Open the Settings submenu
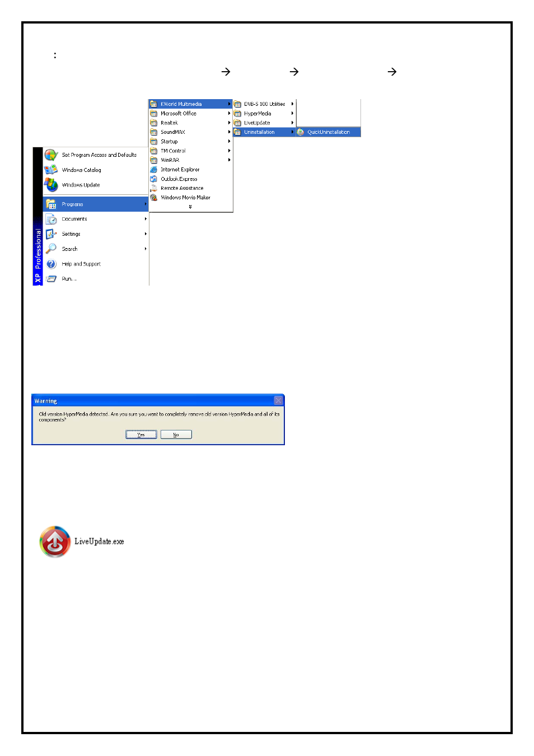534x756 pixels. point(96,234)
